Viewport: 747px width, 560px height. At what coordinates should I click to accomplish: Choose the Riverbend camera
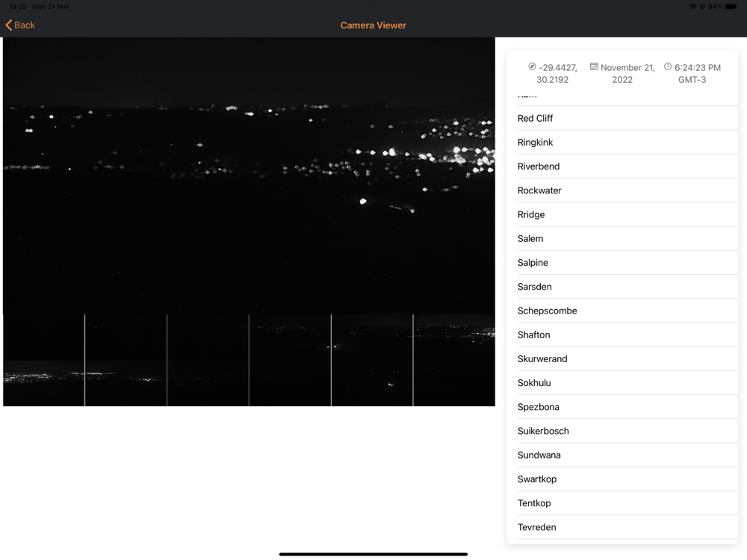(627, 167)
